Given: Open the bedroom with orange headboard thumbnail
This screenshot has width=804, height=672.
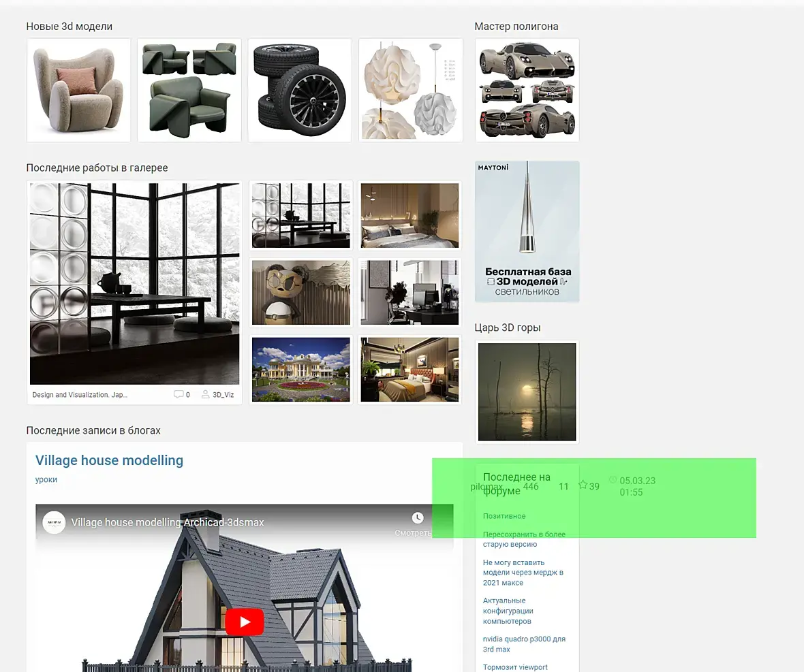Looking at the screenshot, I should (x=409, y=369).
